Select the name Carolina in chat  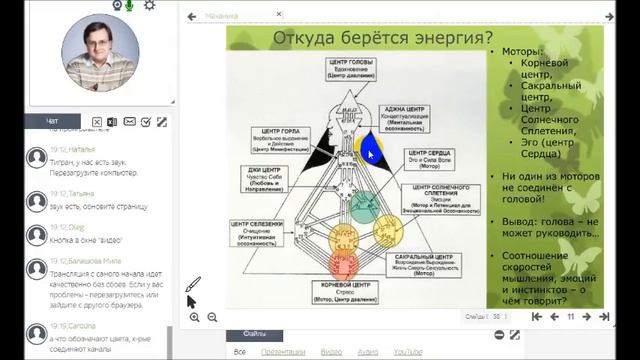[x=82, y=326]
